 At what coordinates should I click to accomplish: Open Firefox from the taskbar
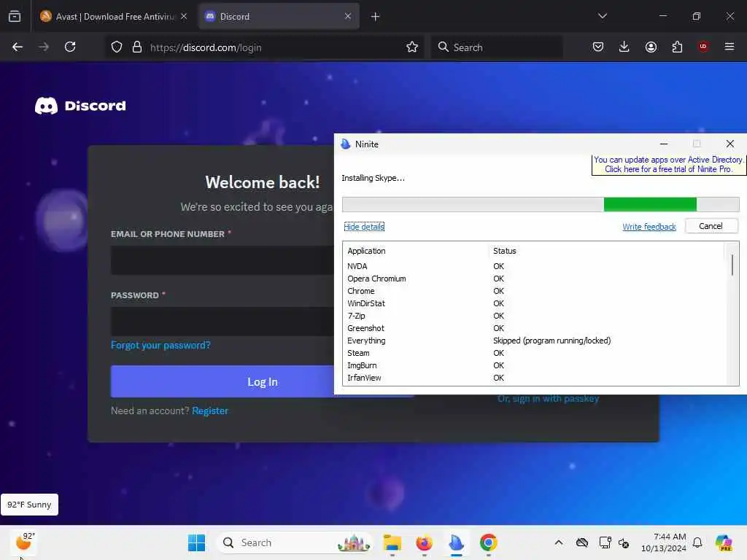point(424,542)
